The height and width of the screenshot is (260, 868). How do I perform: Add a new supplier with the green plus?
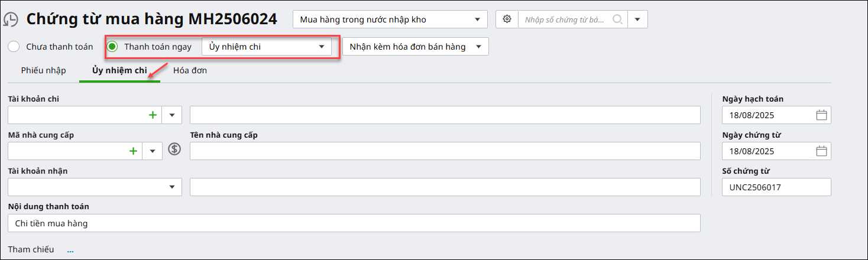134,151
